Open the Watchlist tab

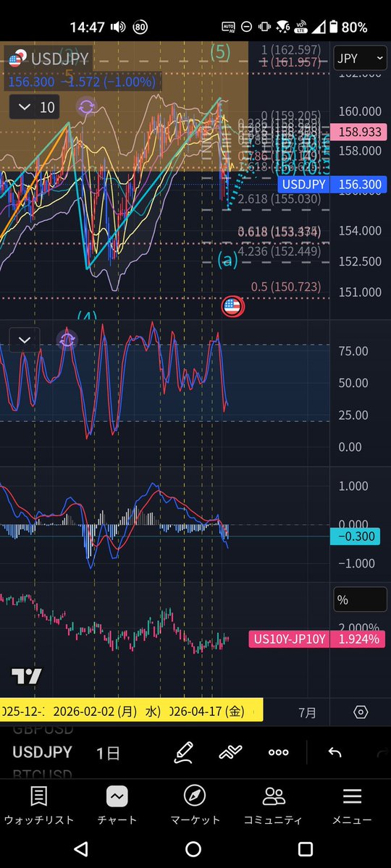[x=39, y=806]
